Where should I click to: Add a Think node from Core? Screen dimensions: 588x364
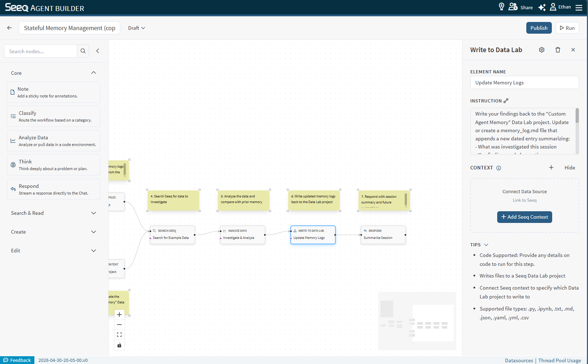point(54,165)
